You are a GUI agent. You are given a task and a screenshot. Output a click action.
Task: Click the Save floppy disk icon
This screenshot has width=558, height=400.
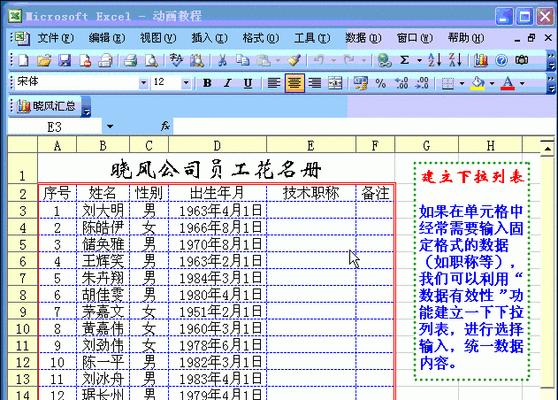pyautogui.click(x=64, y=60)
